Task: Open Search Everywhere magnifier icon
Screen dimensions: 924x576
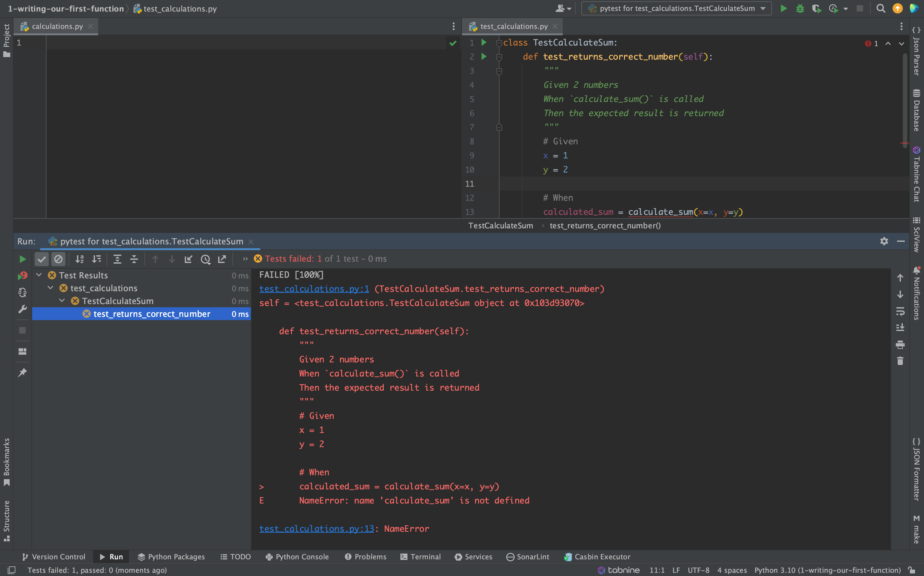Action: pyautogui.click(x=881, y=8)
